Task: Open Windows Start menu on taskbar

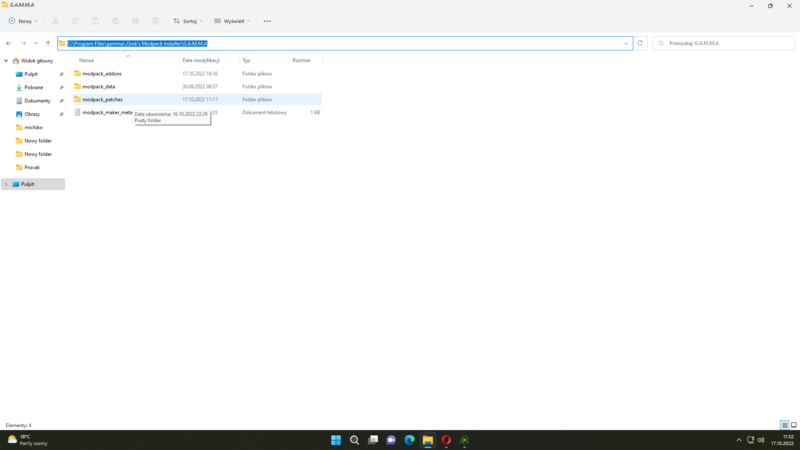Action: click(x=336, y=440)
